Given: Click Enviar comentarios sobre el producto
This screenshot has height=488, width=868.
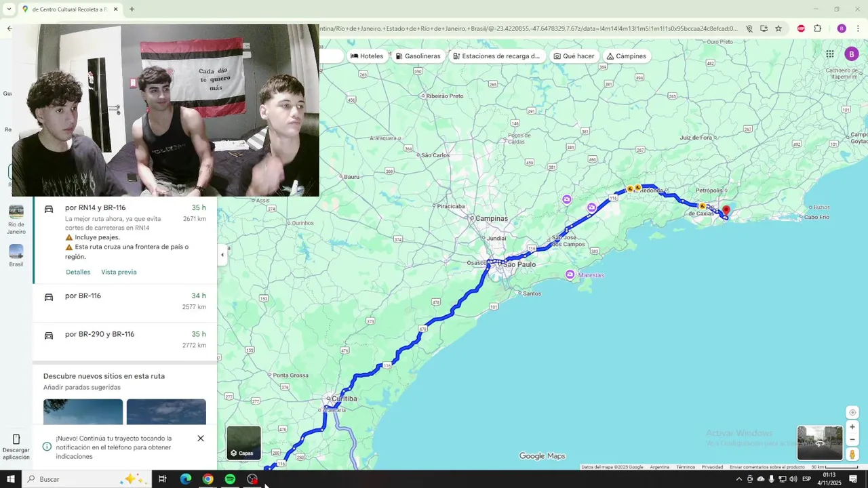Looking at the screenshot, I should (x=767, y=467).
